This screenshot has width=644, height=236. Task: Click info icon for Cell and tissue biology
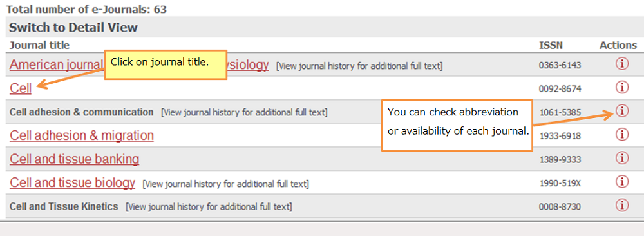[622, 181]
